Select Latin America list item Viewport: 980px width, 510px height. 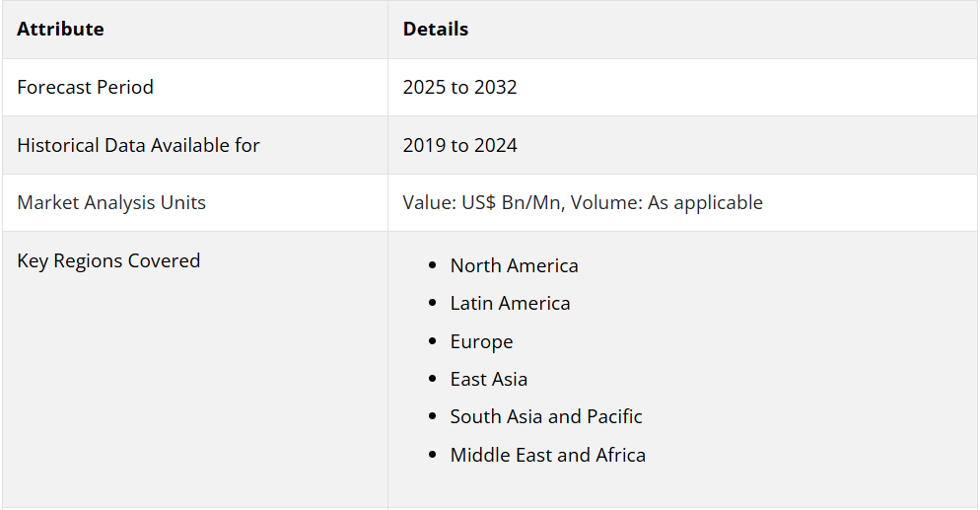[510, 303]
